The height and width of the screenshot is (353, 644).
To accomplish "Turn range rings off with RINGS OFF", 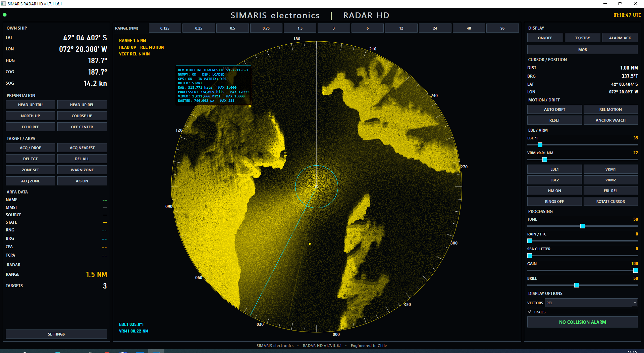I will coord(554,202).
